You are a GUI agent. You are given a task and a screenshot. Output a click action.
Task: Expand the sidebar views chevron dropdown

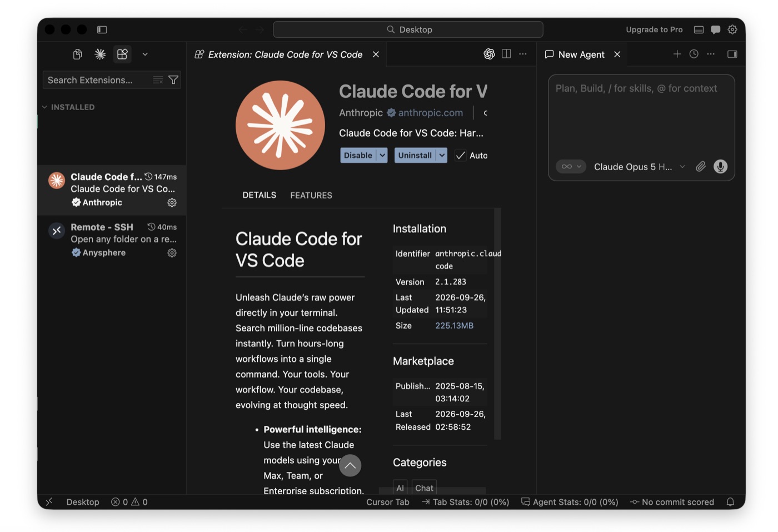[145, 54]
